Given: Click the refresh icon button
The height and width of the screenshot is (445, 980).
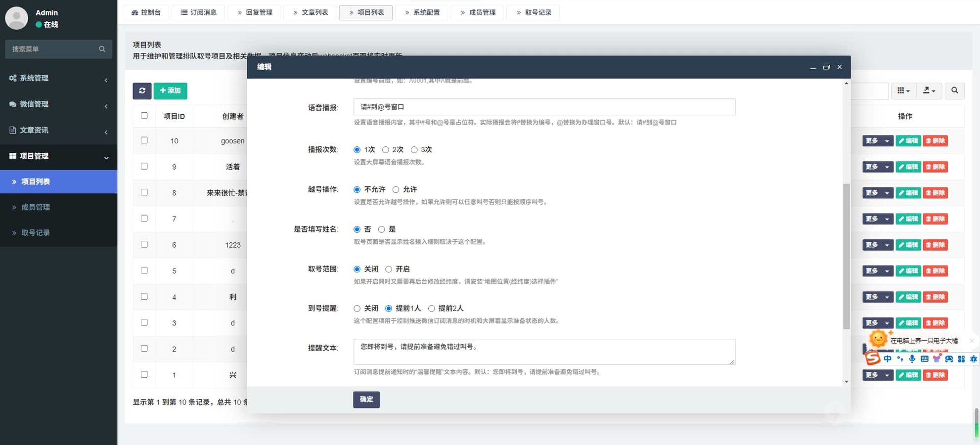Looking at the screenshot, I should click(142, 90).
